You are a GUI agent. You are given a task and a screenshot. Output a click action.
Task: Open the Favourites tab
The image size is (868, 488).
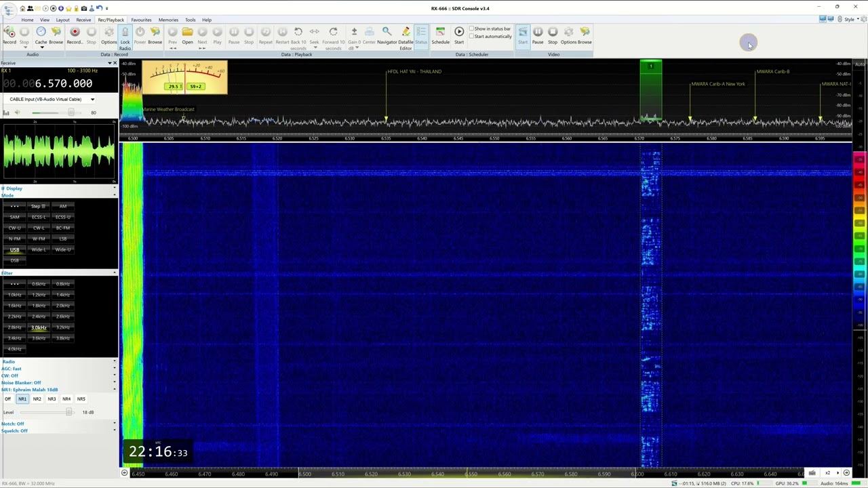click(141, 20)
